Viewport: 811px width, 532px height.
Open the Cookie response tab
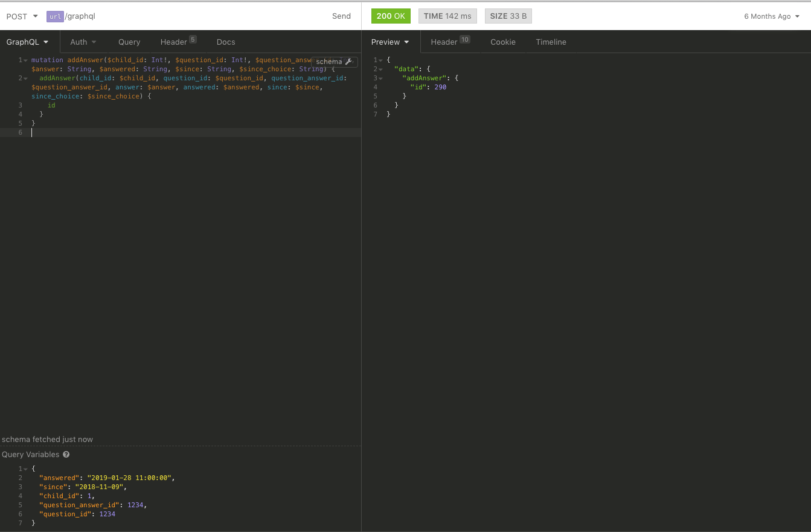coord(503,42)
